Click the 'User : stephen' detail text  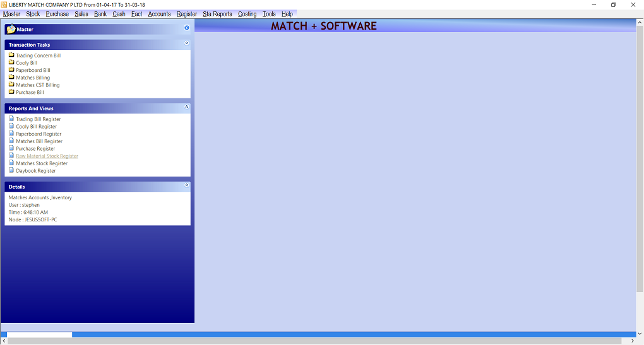[24, 205]
